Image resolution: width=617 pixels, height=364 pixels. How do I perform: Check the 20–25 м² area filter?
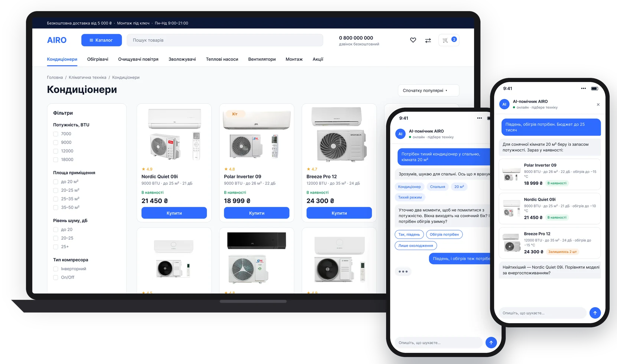tap(56, 190)
